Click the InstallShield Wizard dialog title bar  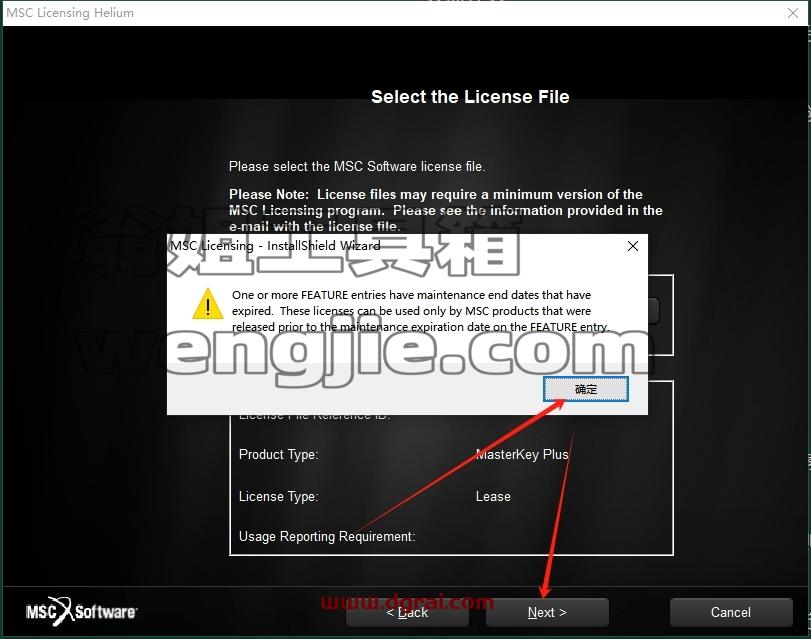393,246
